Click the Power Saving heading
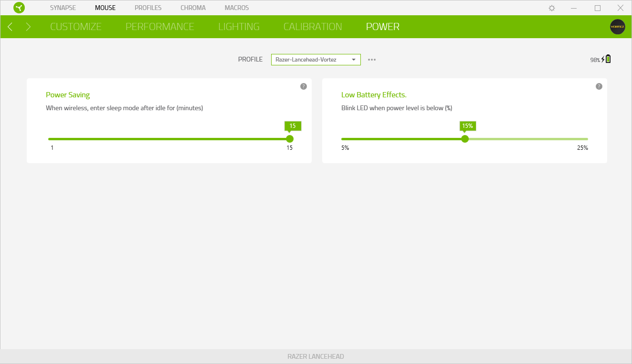The height and width of the screenshot is (364, 632). click(x=68, y=95)
